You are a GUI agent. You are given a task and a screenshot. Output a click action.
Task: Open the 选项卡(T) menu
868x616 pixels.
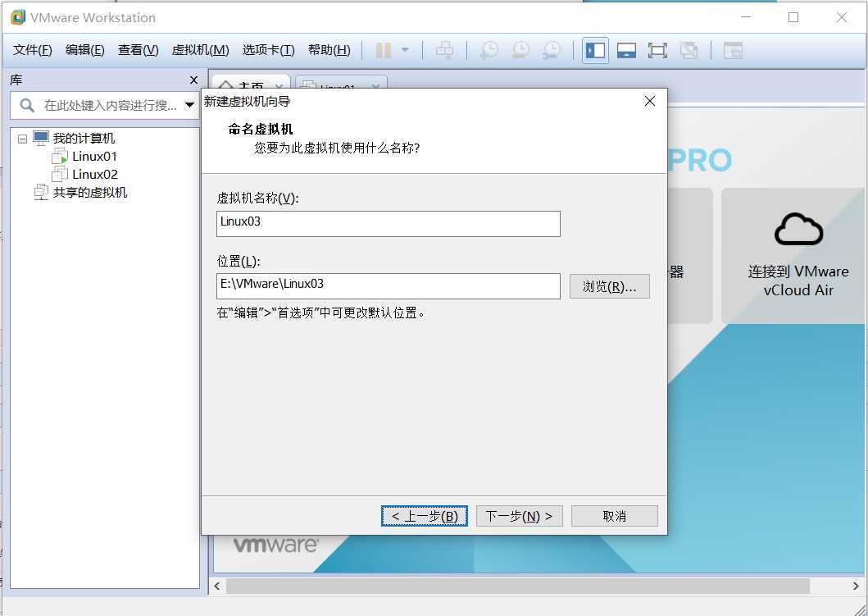tap(269, 50)
